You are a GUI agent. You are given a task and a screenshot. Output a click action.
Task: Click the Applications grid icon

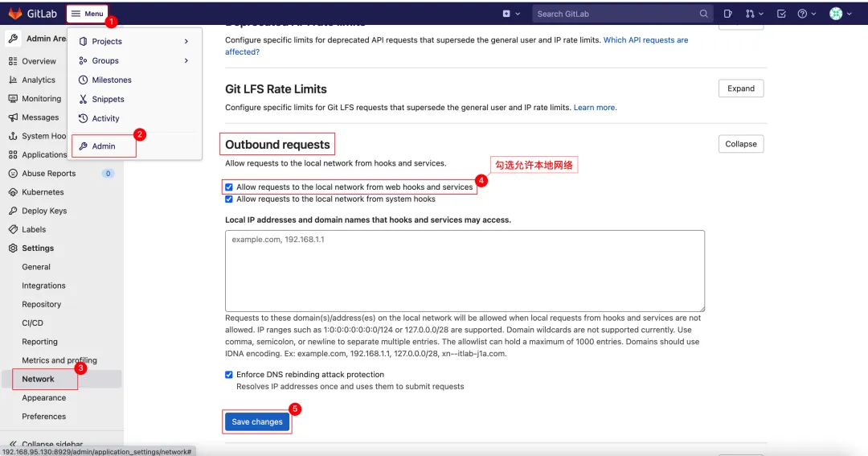13,154
